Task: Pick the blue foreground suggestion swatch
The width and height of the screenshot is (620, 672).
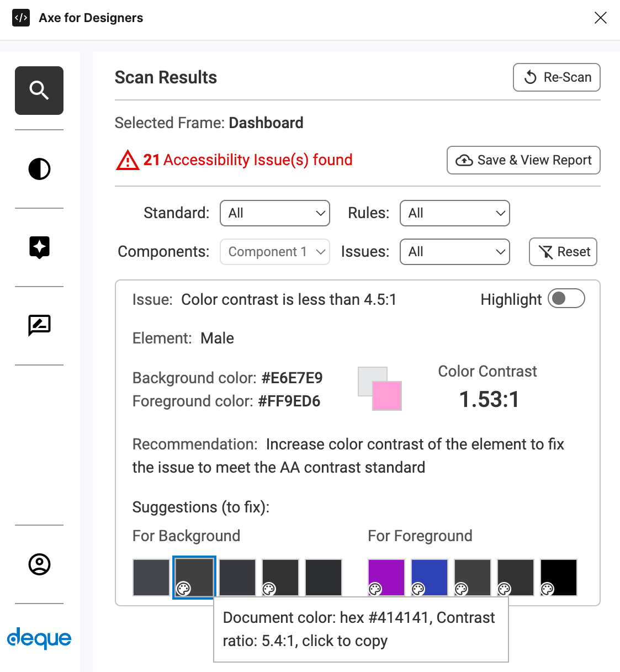Action: (x=430, y=577)
